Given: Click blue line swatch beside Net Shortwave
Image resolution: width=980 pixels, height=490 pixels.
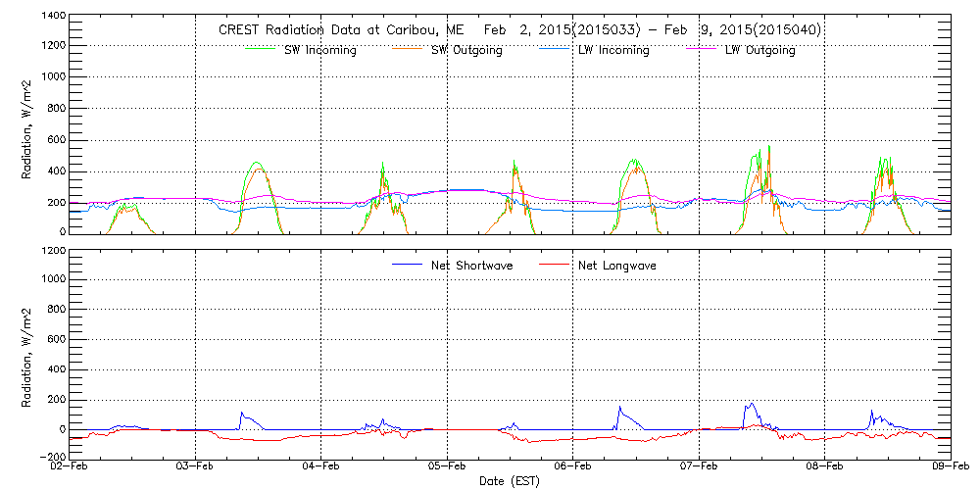Looking at the screenshot, I should (407, 266).
